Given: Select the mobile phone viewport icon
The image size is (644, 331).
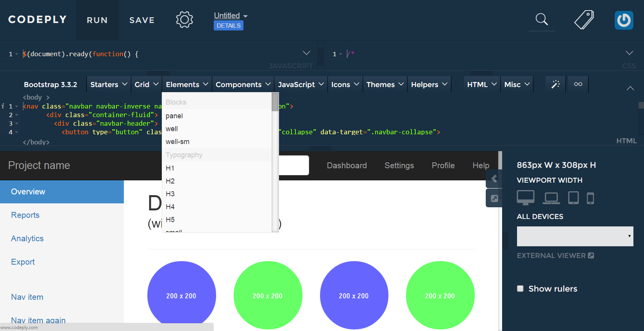Looking at the screenshot, I should pyautogui.click(x=590, y=198).
